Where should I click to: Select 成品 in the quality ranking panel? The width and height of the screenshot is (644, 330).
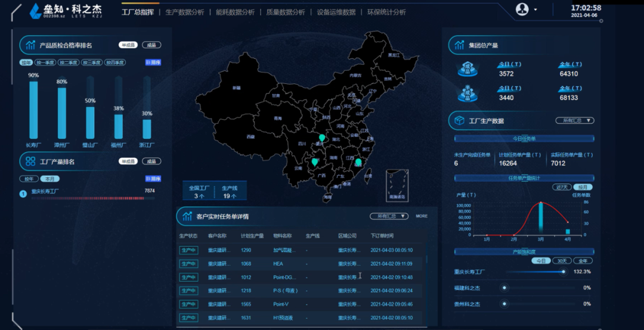pos(151,45)
